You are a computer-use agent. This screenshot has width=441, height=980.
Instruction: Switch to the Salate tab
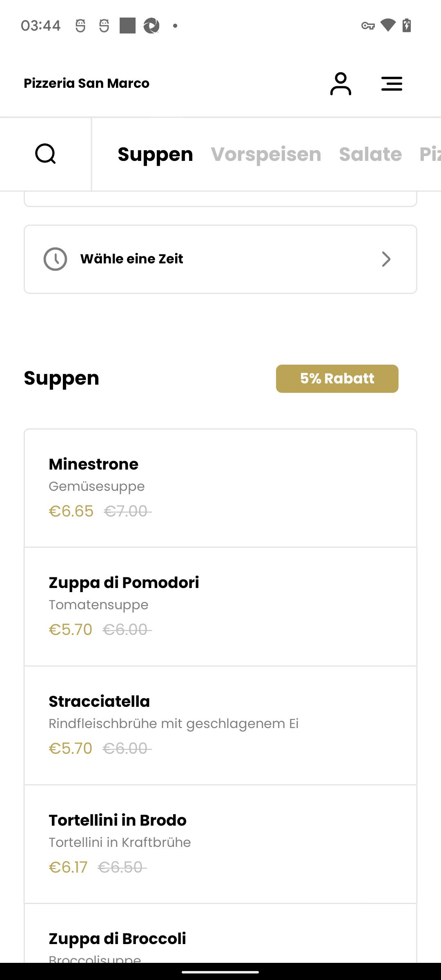point(370,154)
